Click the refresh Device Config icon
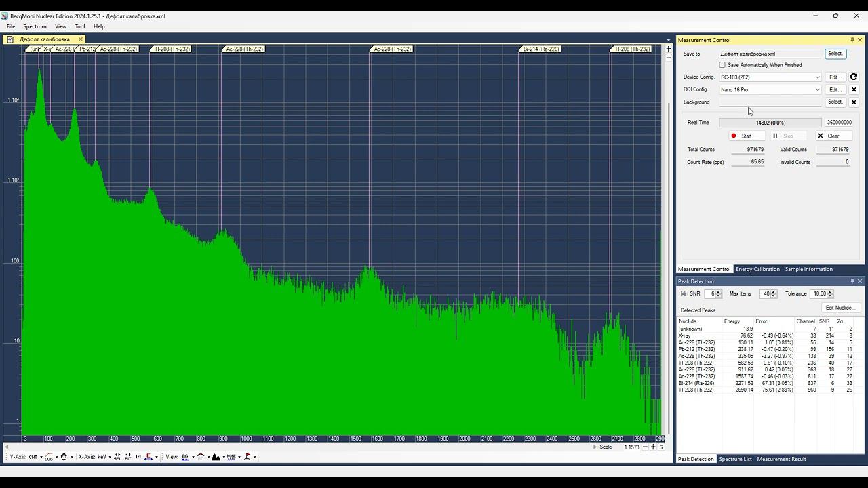 854,77
